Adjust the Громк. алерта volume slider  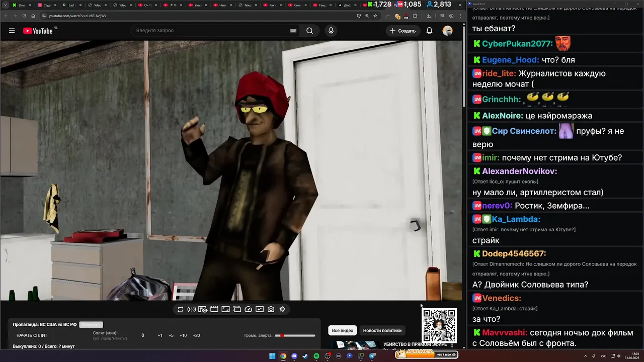pyautogui.click(x=295, y=335)
